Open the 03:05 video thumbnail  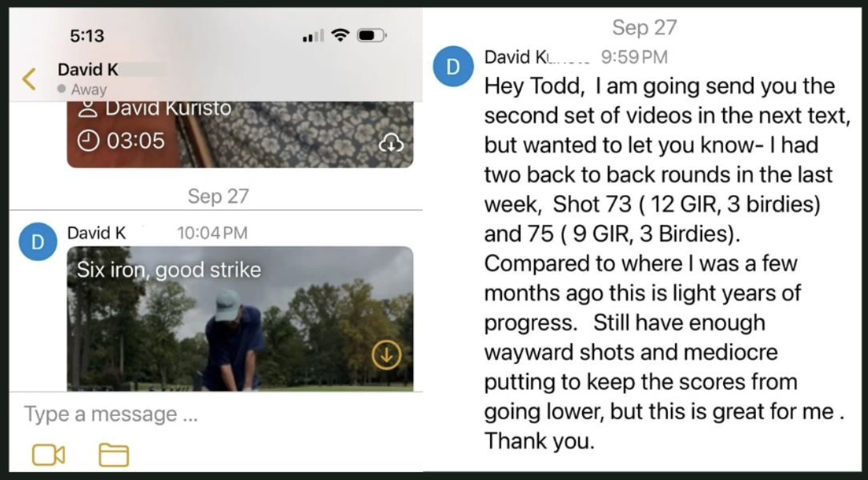pos(239,134)
